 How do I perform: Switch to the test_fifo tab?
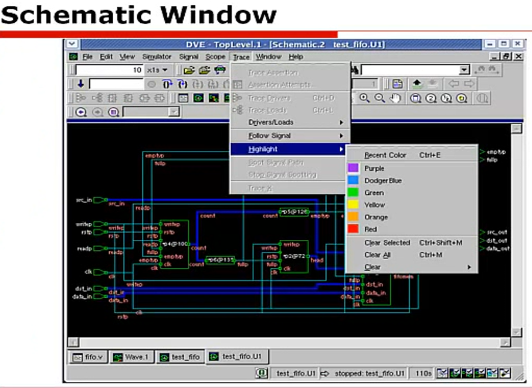[180, 357]
